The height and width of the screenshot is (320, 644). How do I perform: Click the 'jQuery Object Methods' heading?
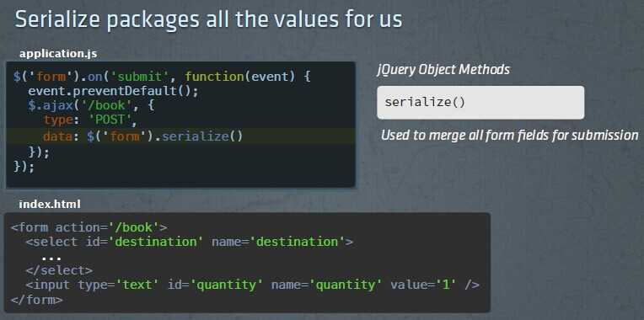pos(443,69)
